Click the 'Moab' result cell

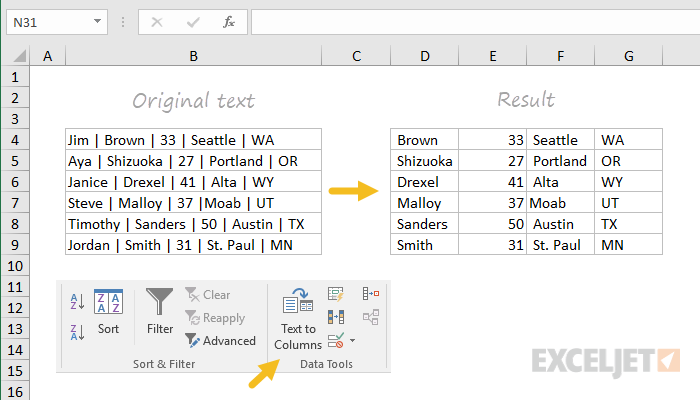pyautogui.click(x=561, y=203)
